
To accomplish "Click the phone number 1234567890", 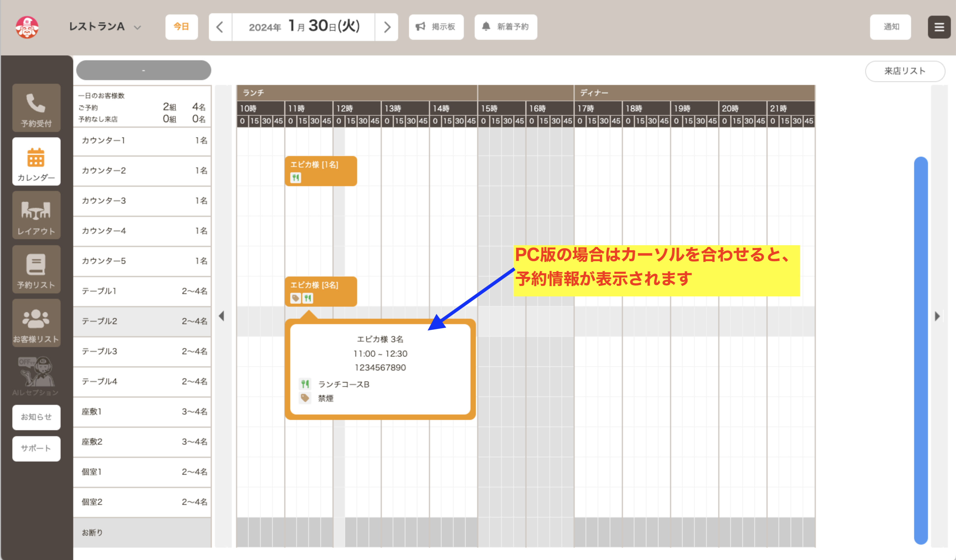I will pyautogui.click(x=380, y=368).
